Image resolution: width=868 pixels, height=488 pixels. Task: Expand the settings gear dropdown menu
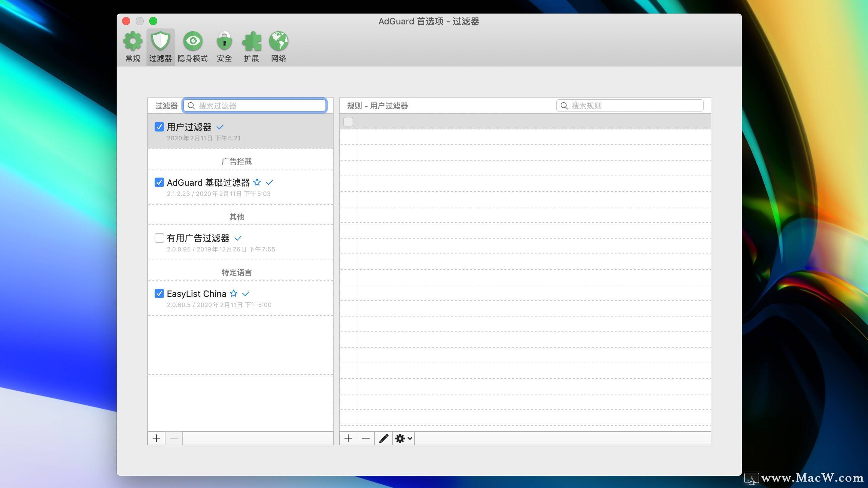pyautogui.click(x=403, y=438)
